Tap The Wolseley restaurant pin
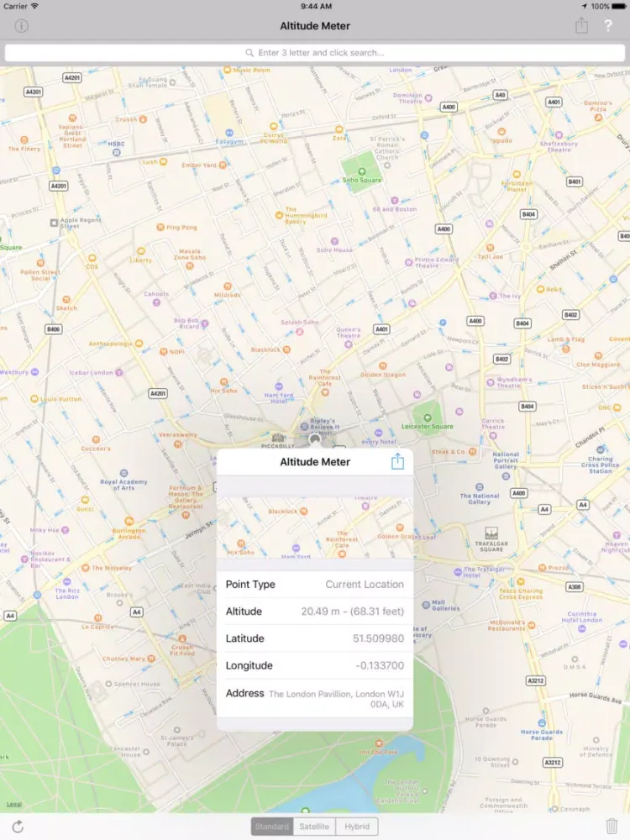The image size is (630, 840). click(85, 568)
